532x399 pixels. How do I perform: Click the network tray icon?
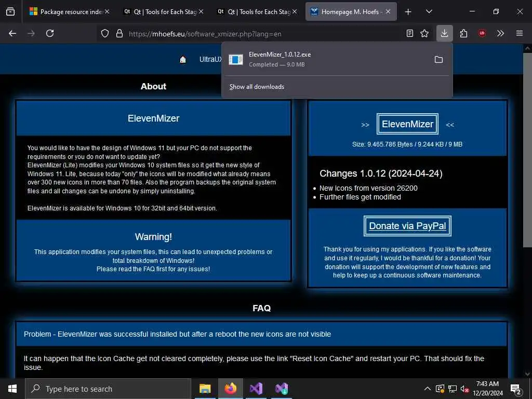pyautogui.click(x=453, y=389)
